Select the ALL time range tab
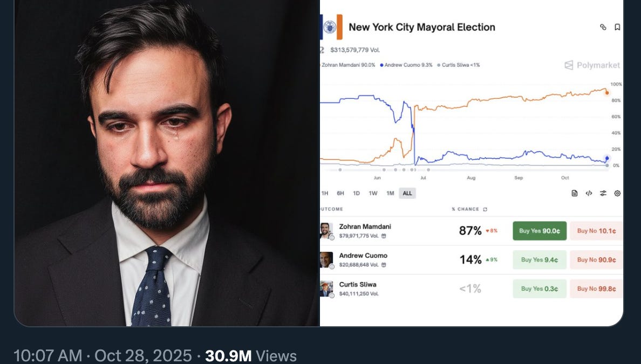Screen dimensions: 641x364 407,193
